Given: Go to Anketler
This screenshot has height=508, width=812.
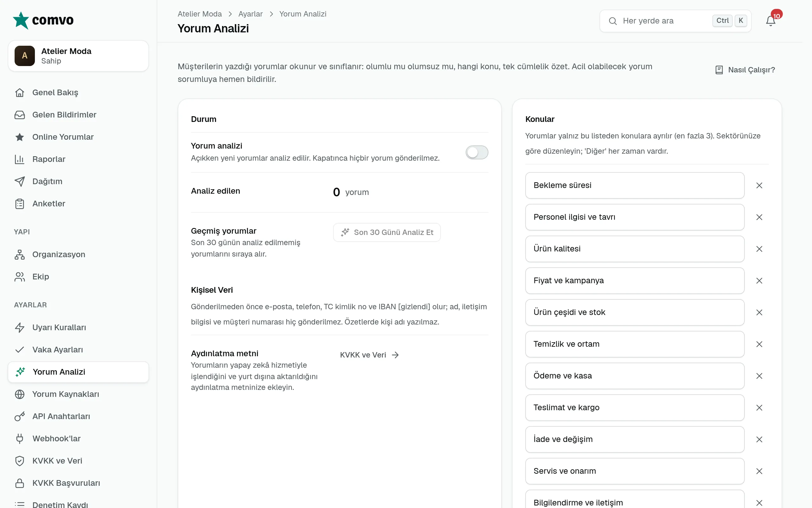Looking at the screenshot, I should point(78,204).
